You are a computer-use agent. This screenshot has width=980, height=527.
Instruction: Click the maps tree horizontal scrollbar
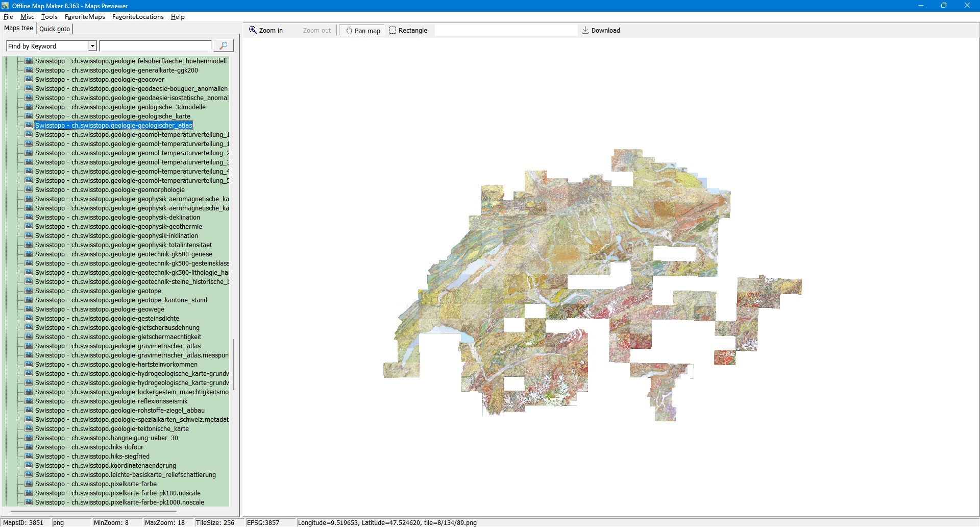tap(93, 511)
